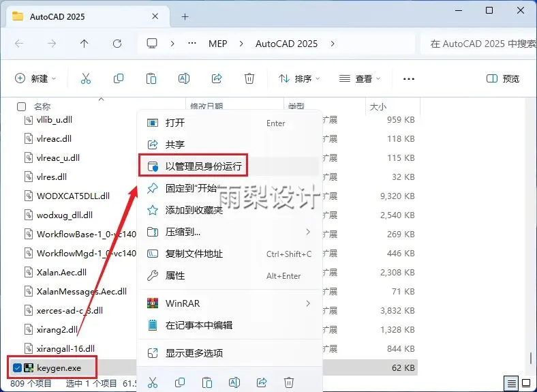
Task: Click the Copy icon in the toolbar
Action: tap(119, 78)
